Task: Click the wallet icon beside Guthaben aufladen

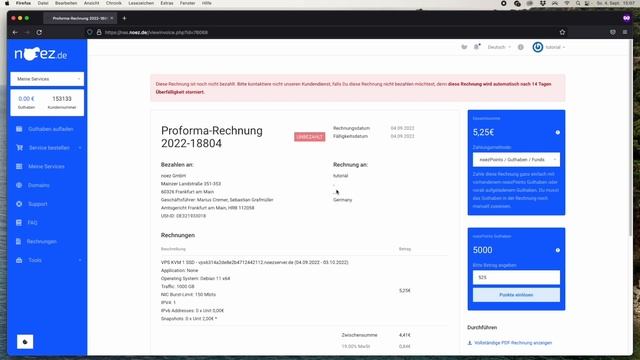Action: point(19,129)
